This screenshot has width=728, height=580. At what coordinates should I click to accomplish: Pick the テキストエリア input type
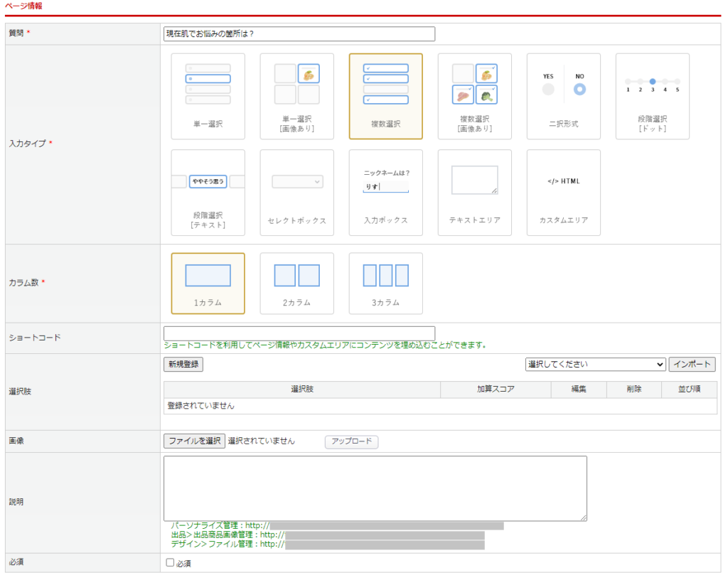[x=474, y=192]
